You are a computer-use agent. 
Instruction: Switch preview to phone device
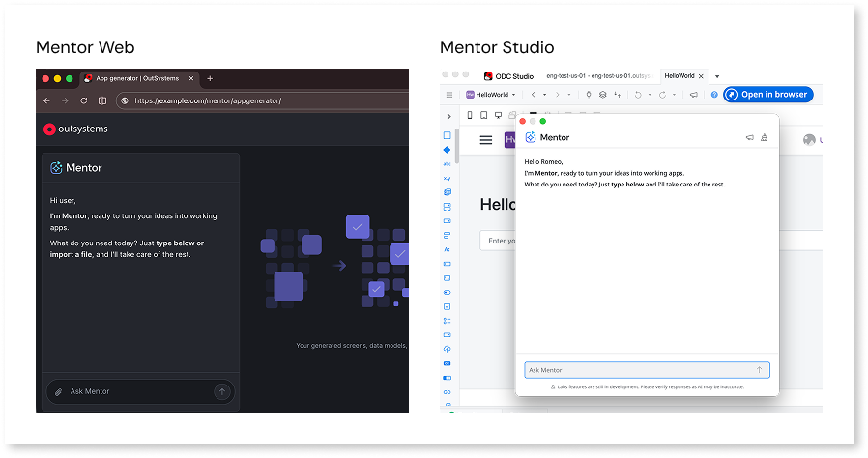point(470,115)
